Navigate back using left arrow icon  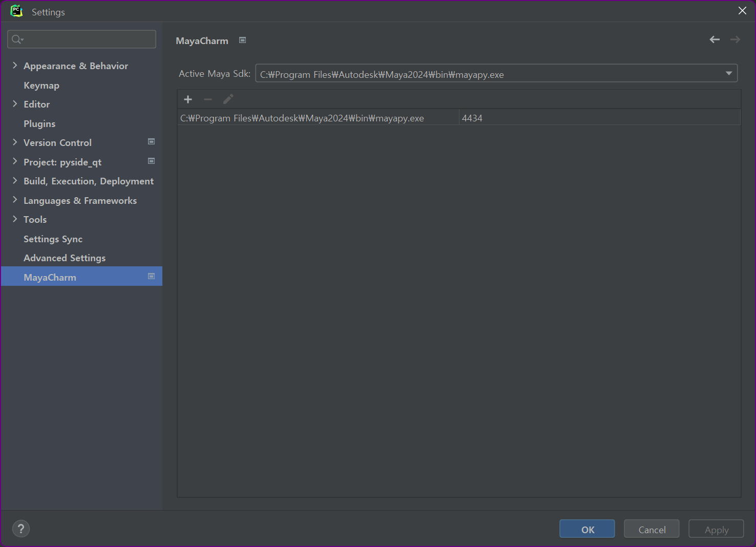point(715,39)
